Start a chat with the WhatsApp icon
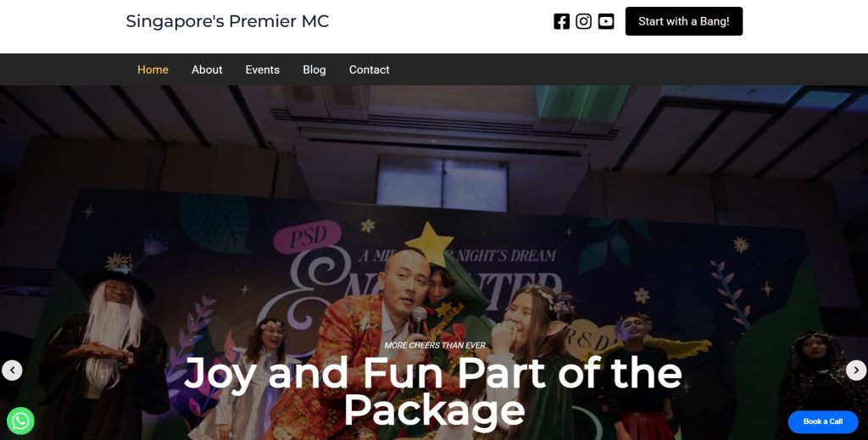868x440 pixels. (x=20, y=421)
